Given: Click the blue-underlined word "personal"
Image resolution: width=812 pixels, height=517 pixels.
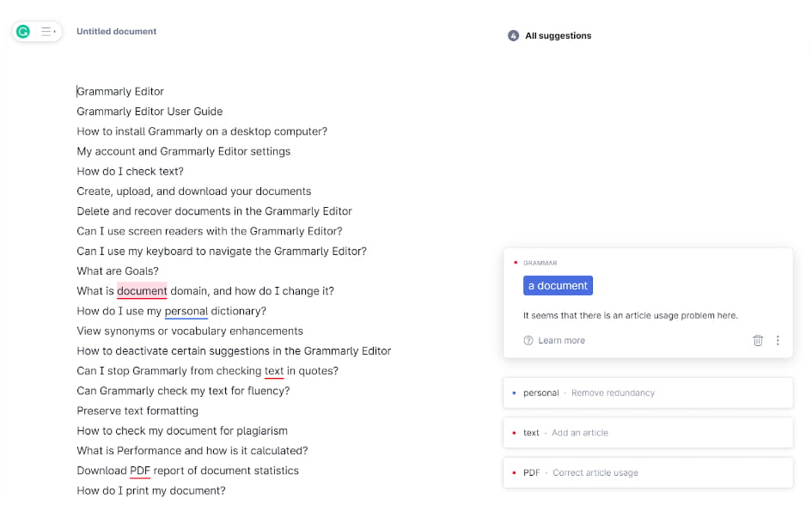Looking at the screenshot, I should coord(186,311).
